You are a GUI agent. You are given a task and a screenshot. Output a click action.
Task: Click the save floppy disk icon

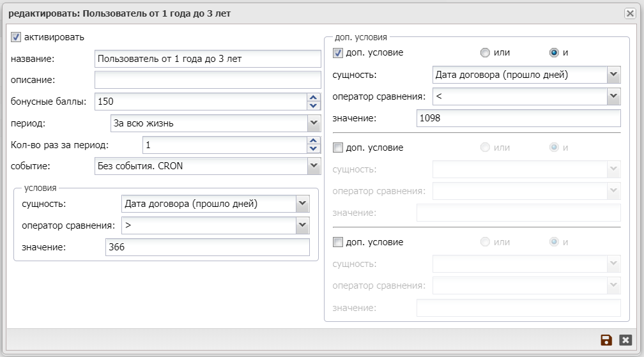606,340
